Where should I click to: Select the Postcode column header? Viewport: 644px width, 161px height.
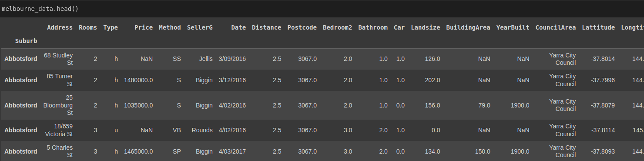tap(302, 27)
